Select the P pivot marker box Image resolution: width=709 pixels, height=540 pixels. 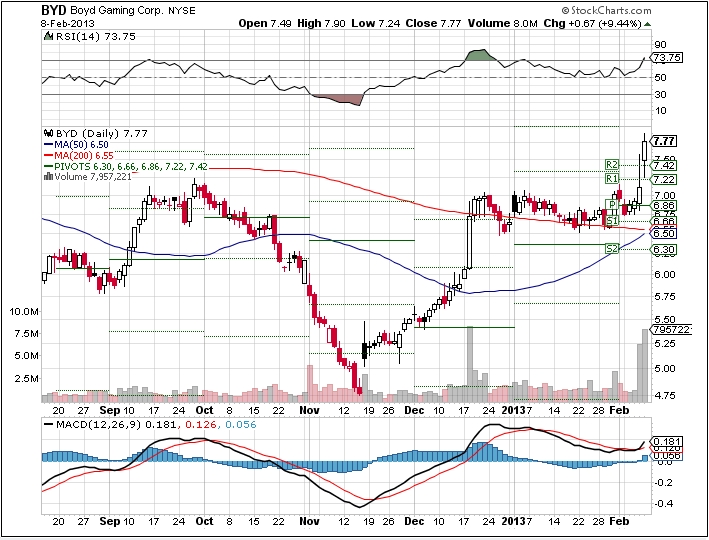coord(612,205)
